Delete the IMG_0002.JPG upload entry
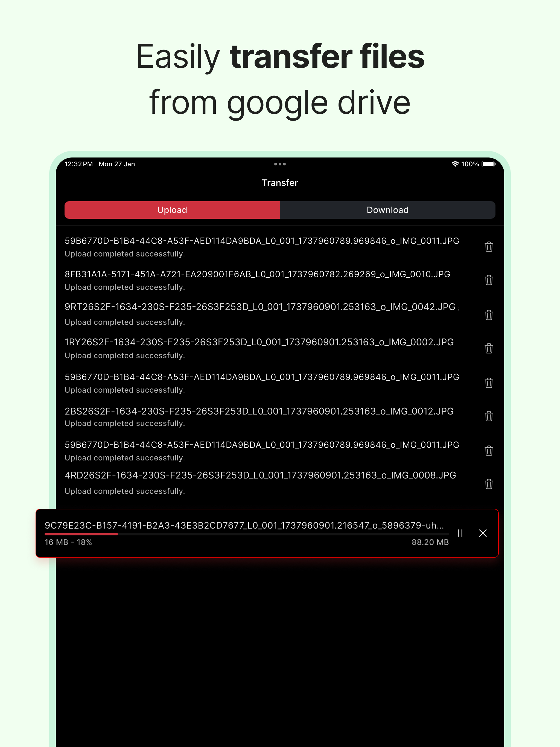This screenshot has width=560, height=747. tap(488, 348)
